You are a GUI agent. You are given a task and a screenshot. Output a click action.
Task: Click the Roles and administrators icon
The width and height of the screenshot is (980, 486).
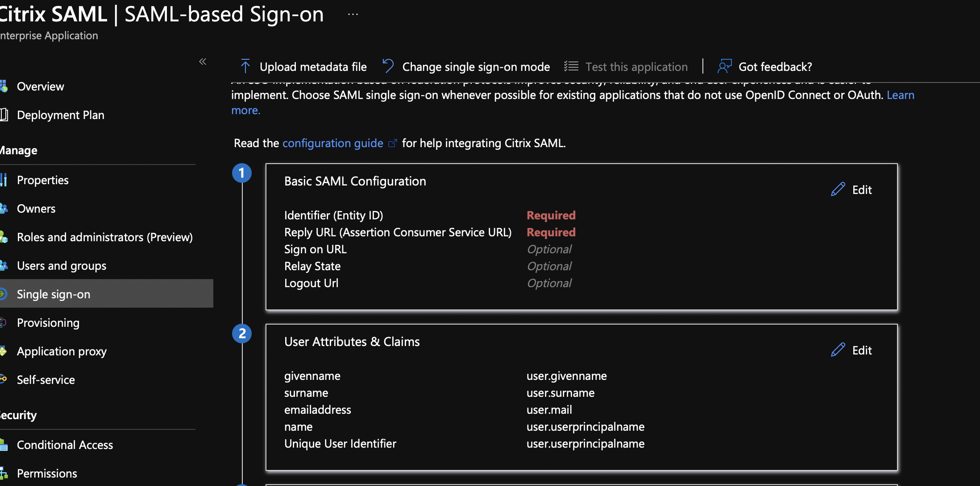point(4,237)
